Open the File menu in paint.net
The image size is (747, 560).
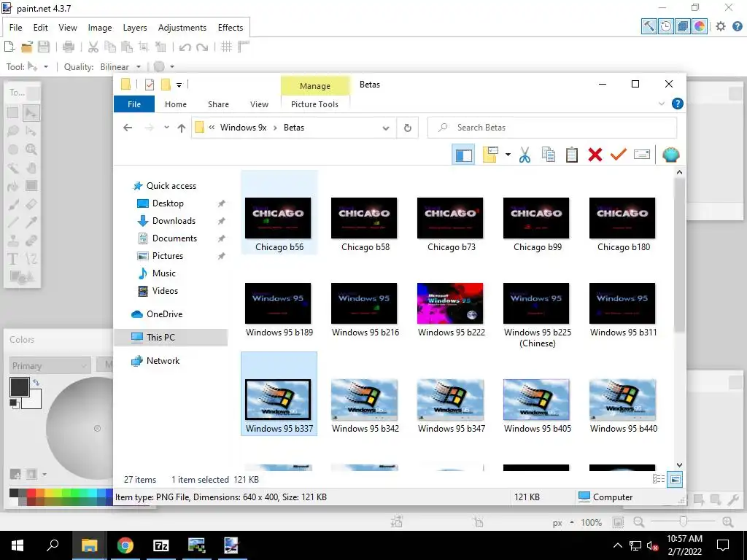pyautogui.click(x=16, y=28)
